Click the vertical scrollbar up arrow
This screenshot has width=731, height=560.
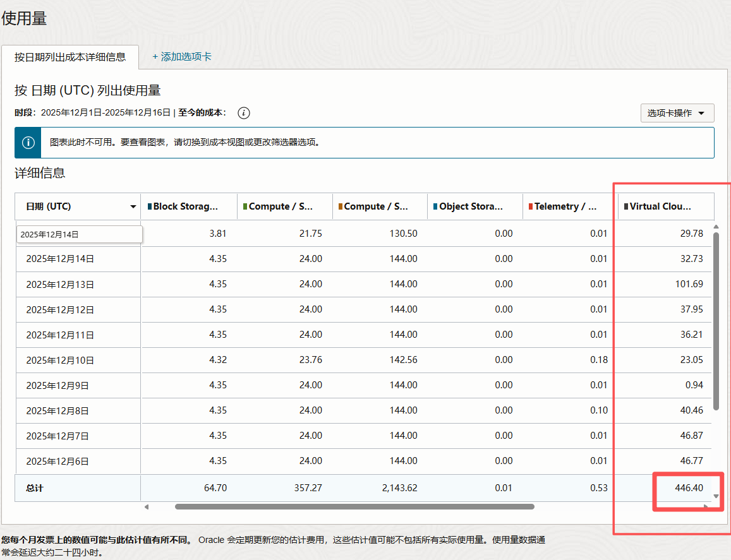pos(716,227)
